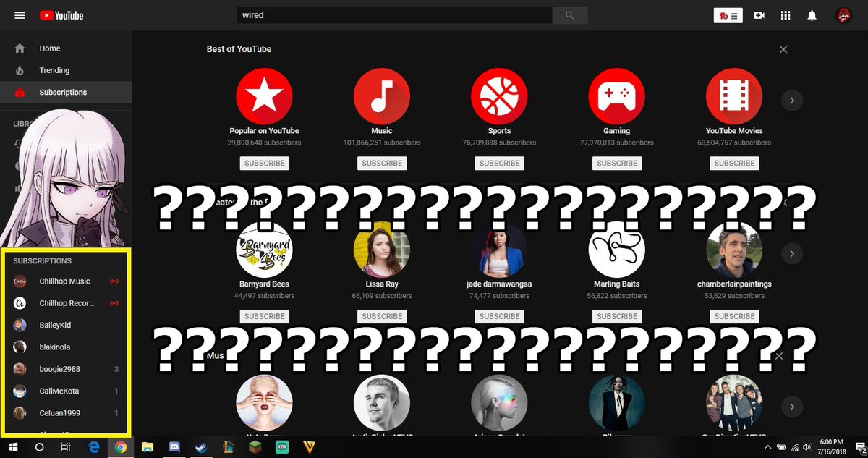The width and height of the screenshot is (868, 458).
Task: Open Celuan1999 subscription
Action: point(66,412)
